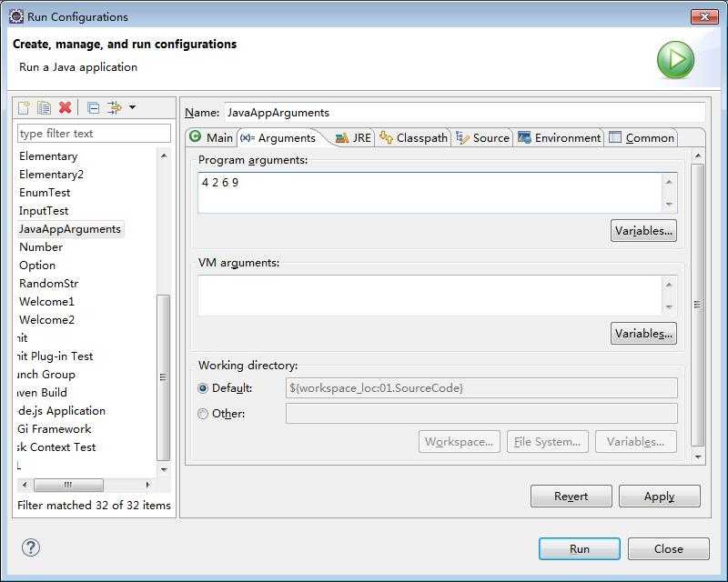Open the Common tab
728x582 pixels.
point(642,137)
